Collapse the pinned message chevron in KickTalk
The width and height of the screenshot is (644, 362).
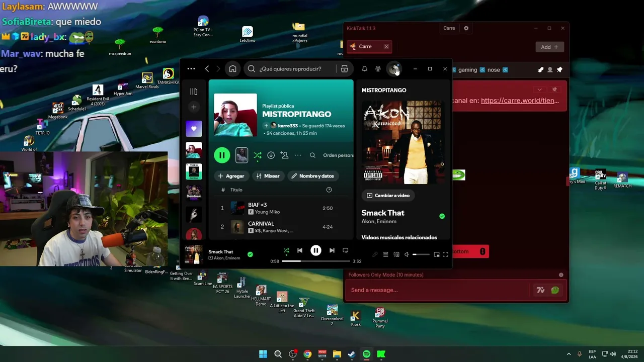point(539,89)
